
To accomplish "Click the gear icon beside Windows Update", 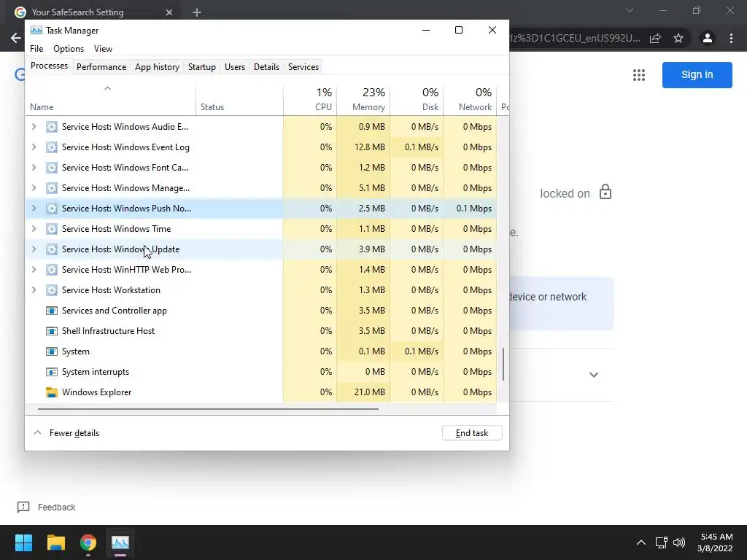I will pyautogui.click(x=52, y=249).
